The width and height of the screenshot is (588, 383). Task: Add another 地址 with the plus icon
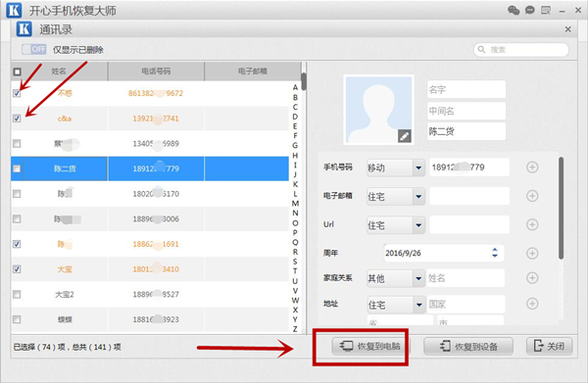[x=532, y=304]
